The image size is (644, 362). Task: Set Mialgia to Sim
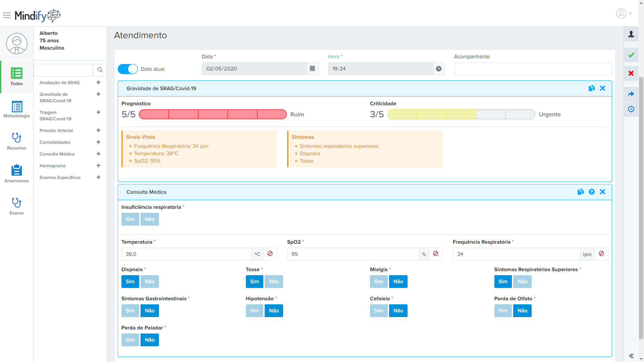point(379,282)
